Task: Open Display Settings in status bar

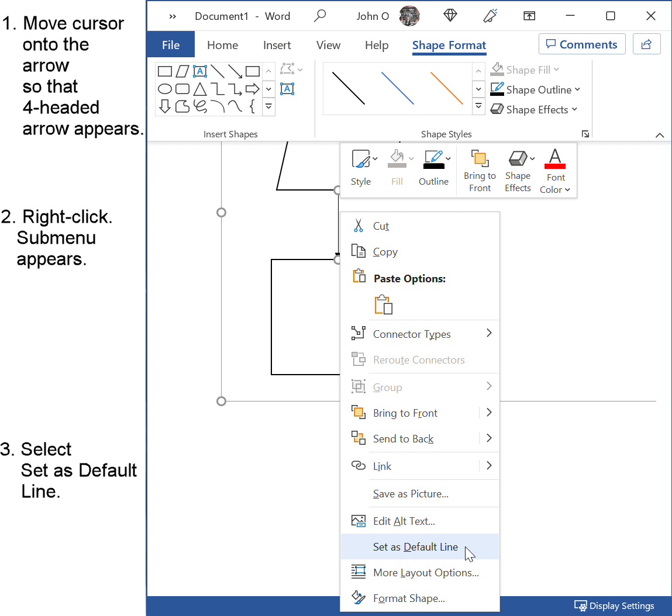Action: [x=614, y=605]
